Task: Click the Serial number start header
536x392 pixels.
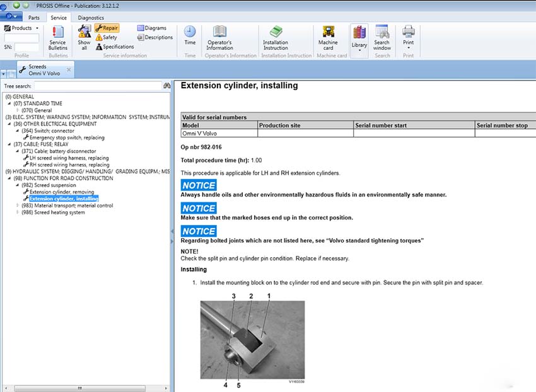Action: click(x=414, y=125)
